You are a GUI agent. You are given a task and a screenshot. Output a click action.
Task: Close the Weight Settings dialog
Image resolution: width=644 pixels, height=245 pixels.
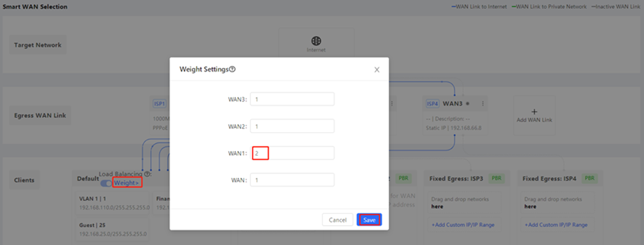pyautogui.click(x=377, y=70)
